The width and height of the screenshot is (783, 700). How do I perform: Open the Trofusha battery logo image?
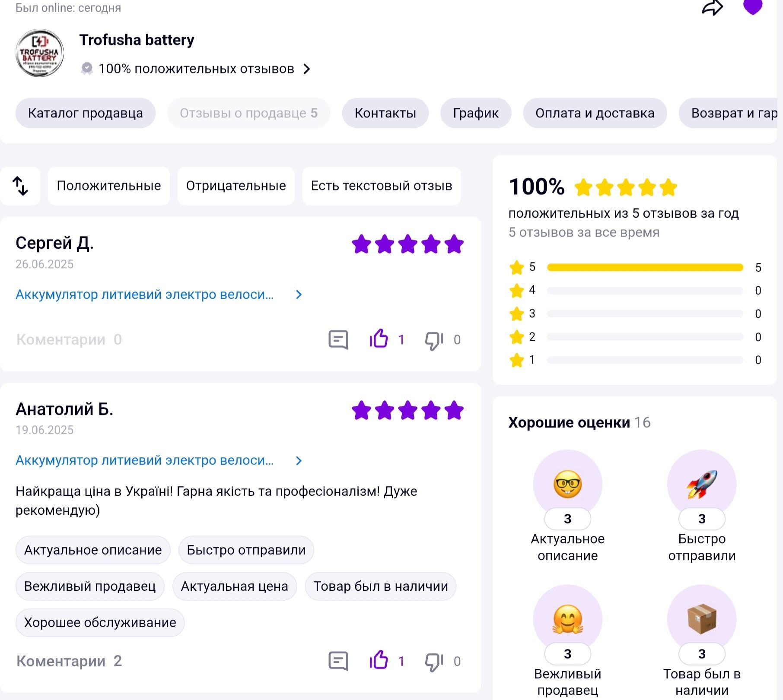point(40,53)
